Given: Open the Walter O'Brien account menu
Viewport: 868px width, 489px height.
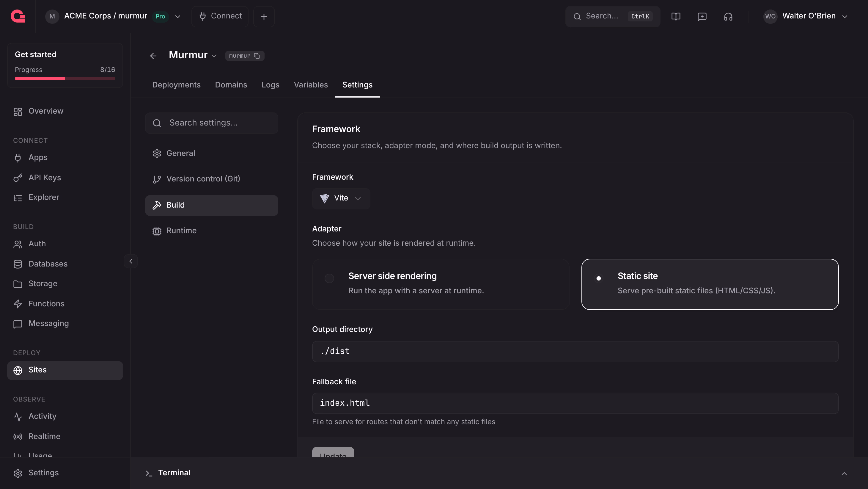Looking at the screenshot, I should tap(805, 16).
